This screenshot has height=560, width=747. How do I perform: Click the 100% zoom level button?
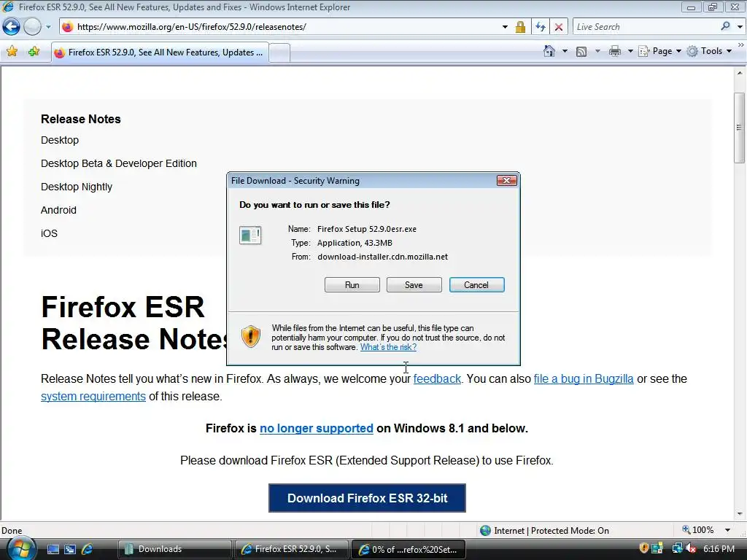pyautogui.click(x=698, y=530)
